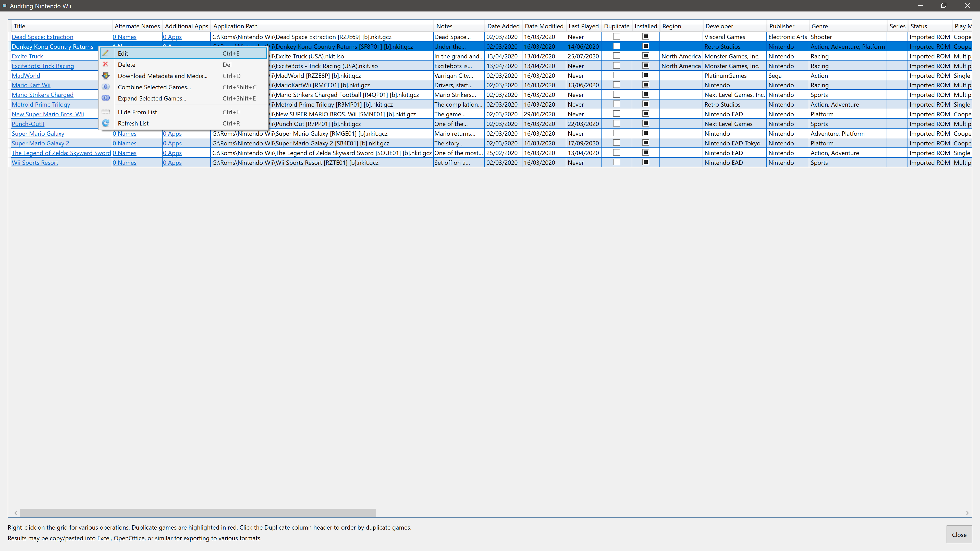980x551 pixels.
Task: Open the Excite Truck title link
Action: pyautogui.click(x=27, y=56)
